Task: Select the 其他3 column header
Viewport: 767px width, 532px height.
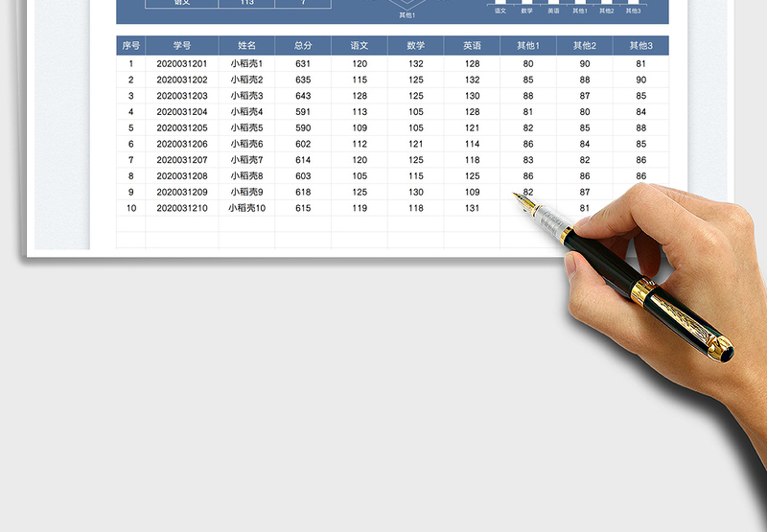Action: point(640,45)
